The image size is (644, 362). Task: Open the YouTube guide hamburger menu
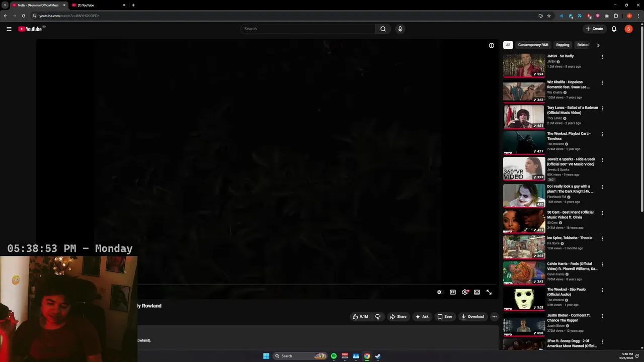point(9,29)
